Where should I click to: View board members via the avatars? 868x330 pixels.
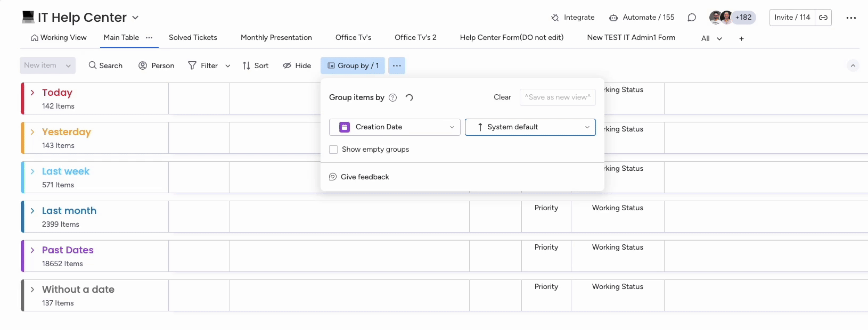[720, 18]
